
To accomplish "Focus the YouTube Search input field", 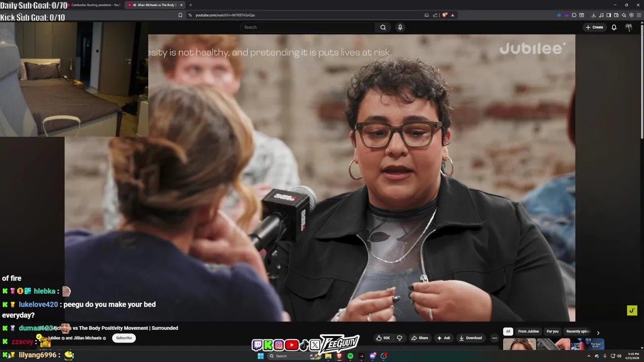I will coord(307,27).
